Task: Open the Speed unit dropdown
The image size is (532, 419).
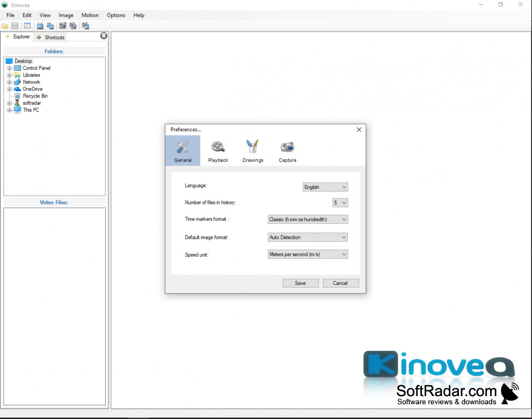Action: click(308, 254)
